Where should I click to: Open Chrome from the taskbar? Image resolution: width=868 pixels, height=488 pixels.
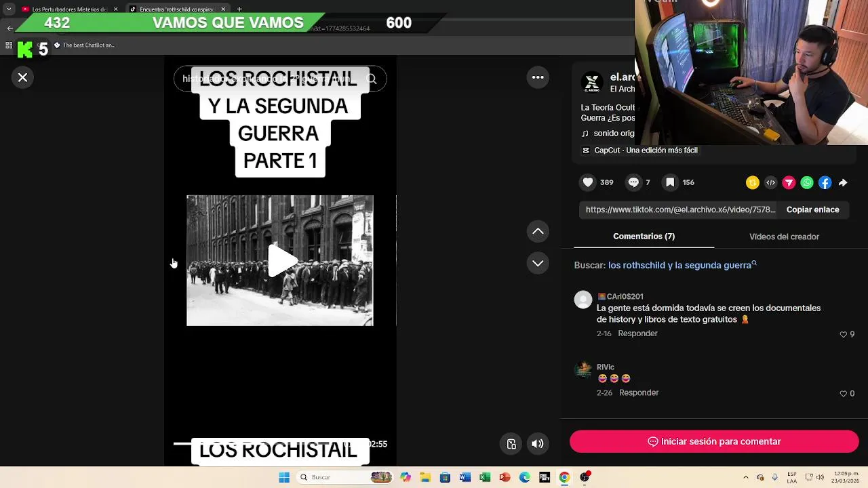pos(564,477)
